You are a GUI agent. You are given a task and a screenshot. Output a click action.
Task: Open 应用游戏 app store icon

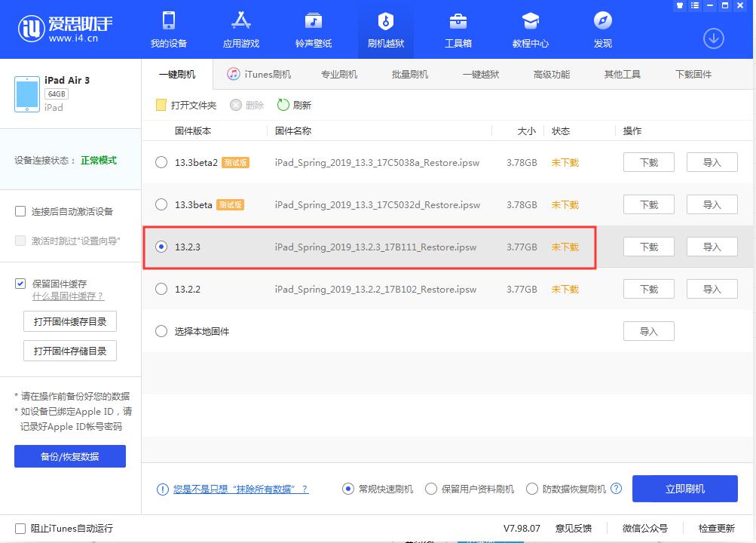click(241, 21)
